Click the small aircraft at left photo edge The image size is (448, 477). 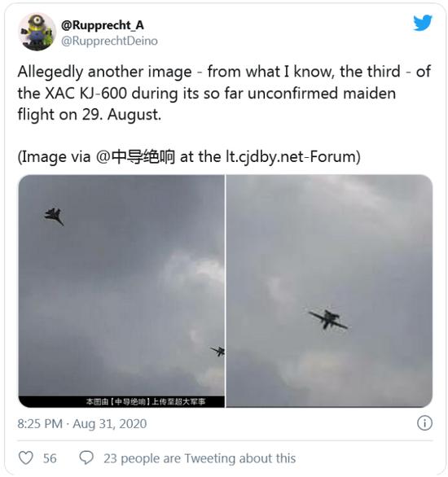click(218, 351)
